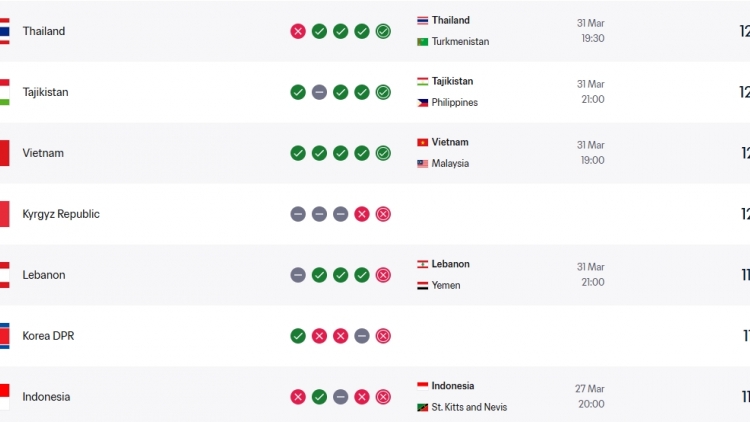Click the St. Kitts and Nevis flag
This screenshot has width=750, height=422.
tap(423, 407)
